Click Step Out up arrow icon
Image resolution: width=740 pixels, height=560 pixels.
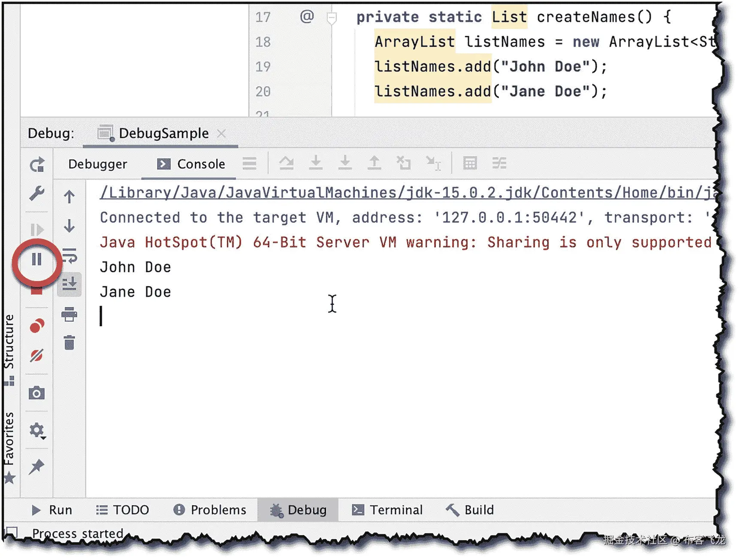tap(375, 163)
